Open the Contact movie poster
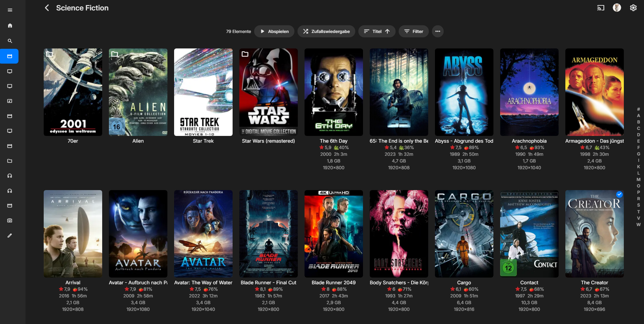 tap(529, 234)
